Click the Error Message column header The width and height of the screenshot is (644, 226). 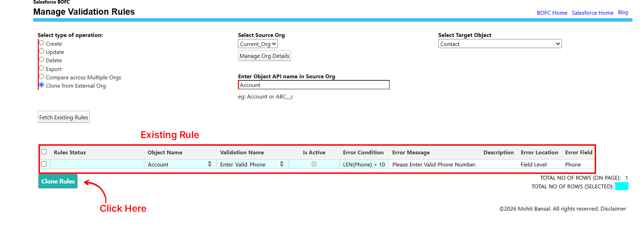point(411,152)
